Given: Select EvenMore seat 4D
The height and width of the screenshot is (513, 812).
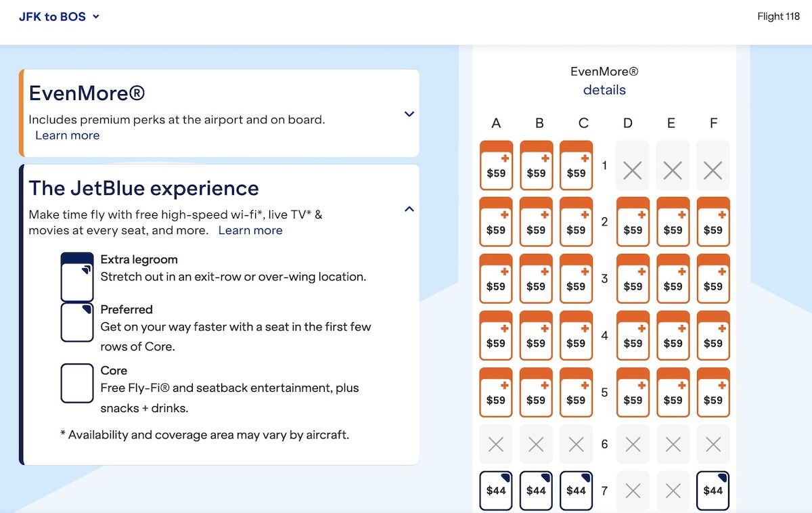Looking at the screenshot, I should tap(633, 336).
